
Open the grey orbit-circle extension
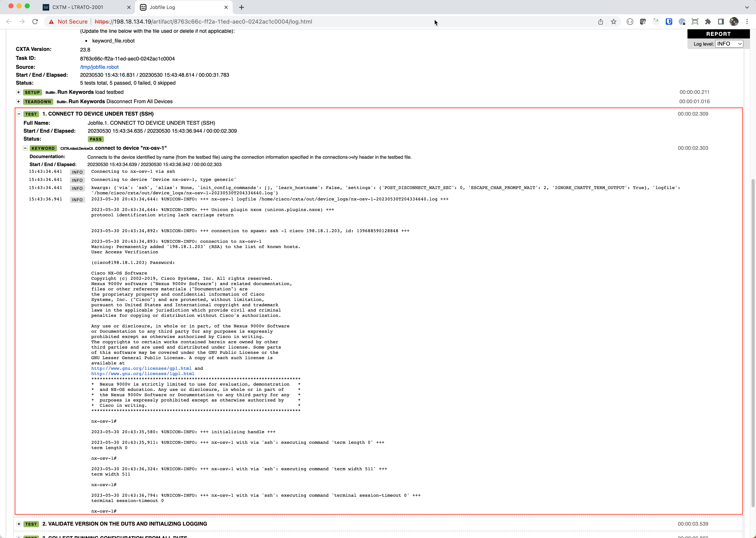click(x=656, y=22)
